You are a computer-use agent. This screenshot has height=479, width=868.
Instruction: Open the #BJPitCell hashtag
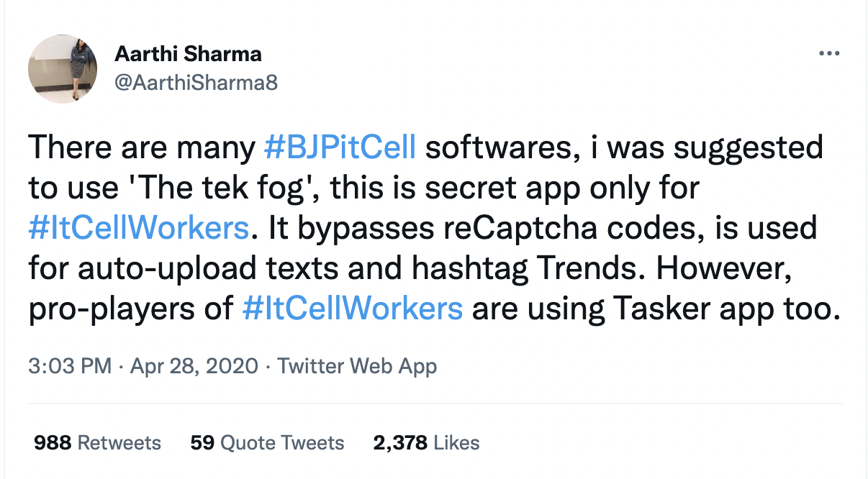click(340, 147)
